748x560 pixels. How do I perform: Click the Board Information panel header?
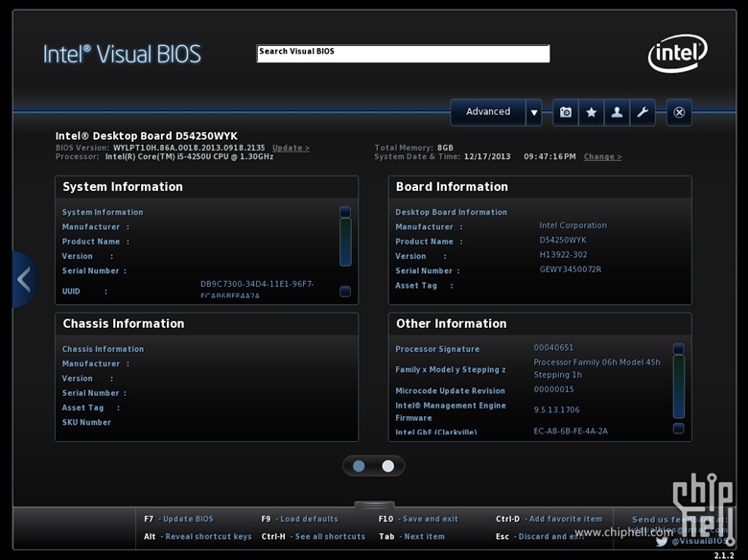point(540,187)
